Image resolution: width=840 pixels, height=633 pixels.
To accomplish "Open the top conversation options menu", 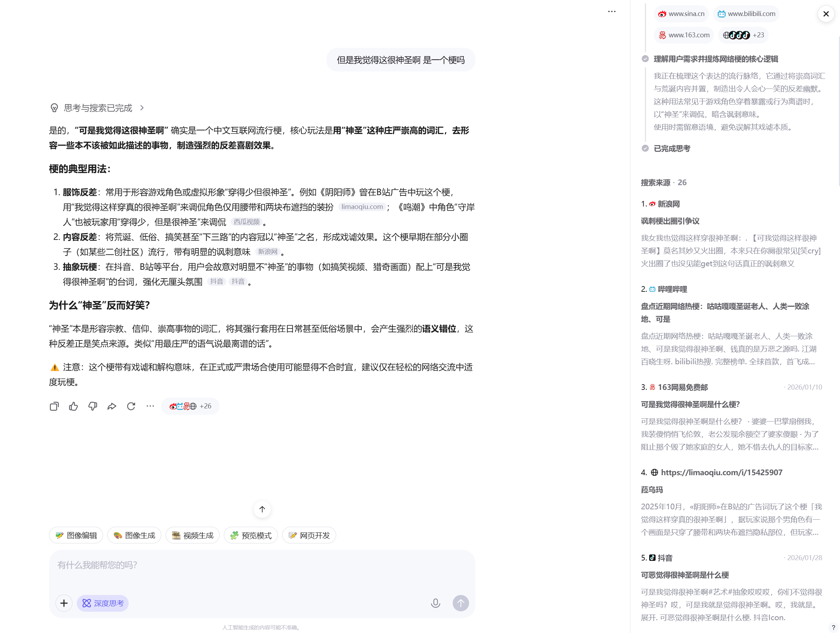I will (612, 11).
